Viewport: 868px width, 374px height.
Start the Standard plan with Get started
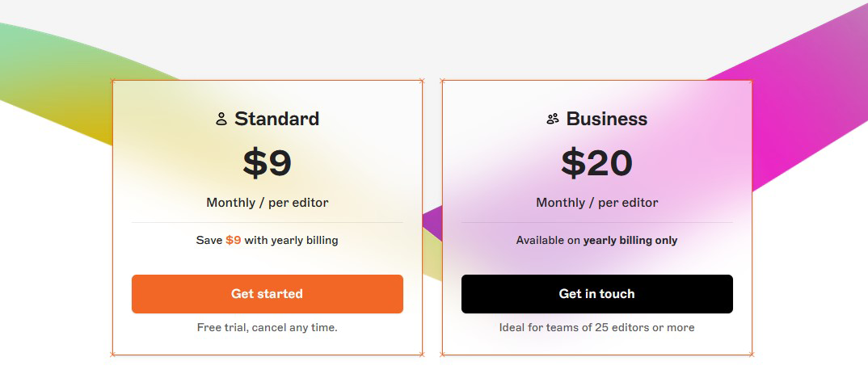268,294
